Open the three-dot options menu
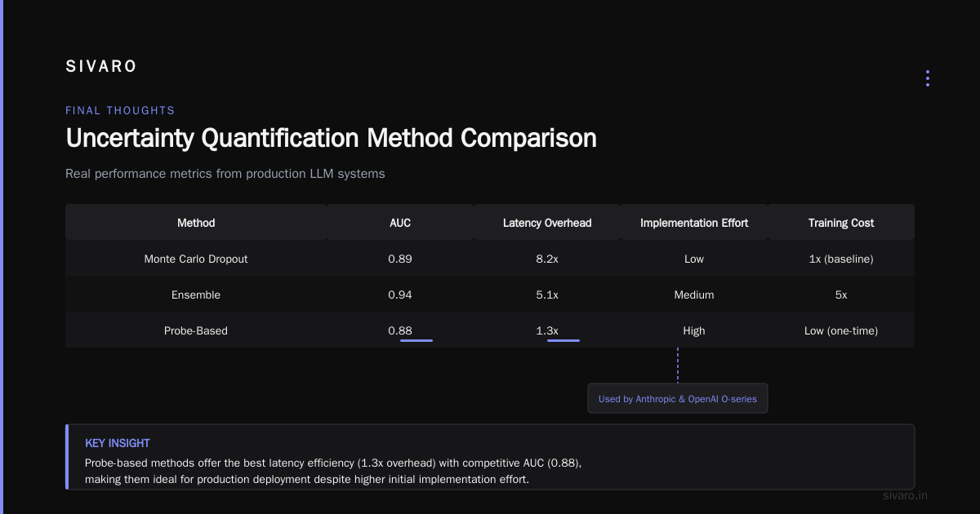The height and width of the screenshot is (514, 980). point(927,78)
